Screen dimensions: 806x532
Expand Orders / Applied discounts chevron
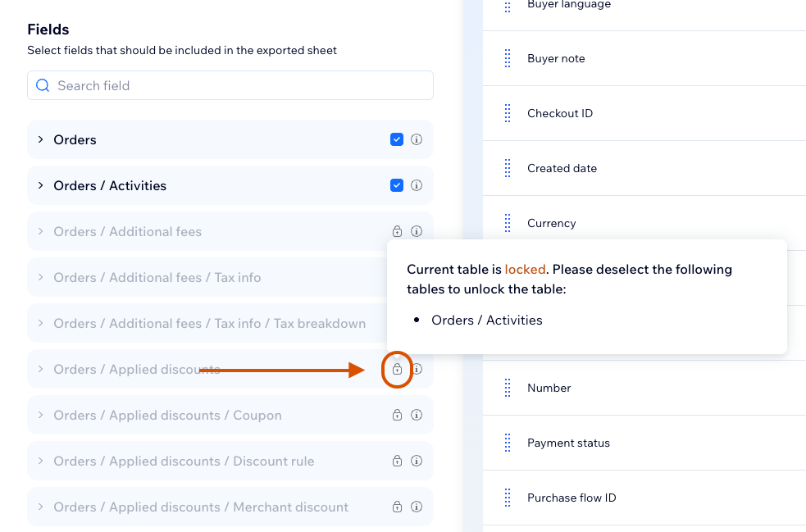(41, 369)
